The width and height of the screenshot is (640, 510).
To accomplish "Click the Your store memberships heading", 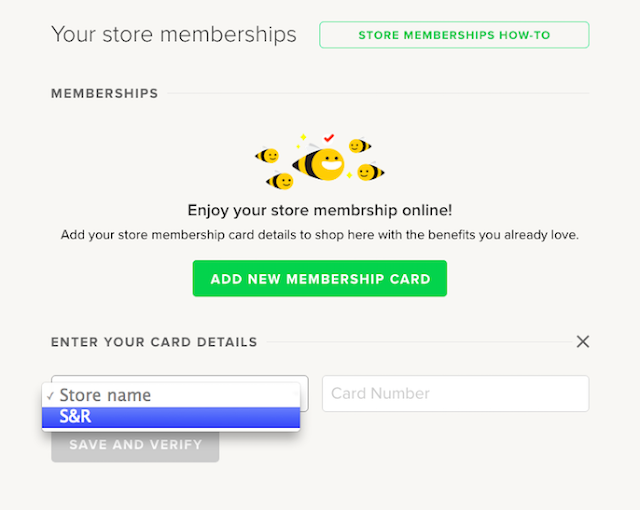I will pyautogui.click(x=174, y=34).
